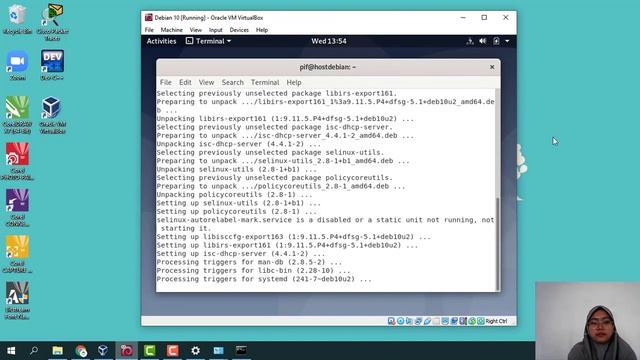Click the red swirl recorder taskbar icon

pos(127,351)
